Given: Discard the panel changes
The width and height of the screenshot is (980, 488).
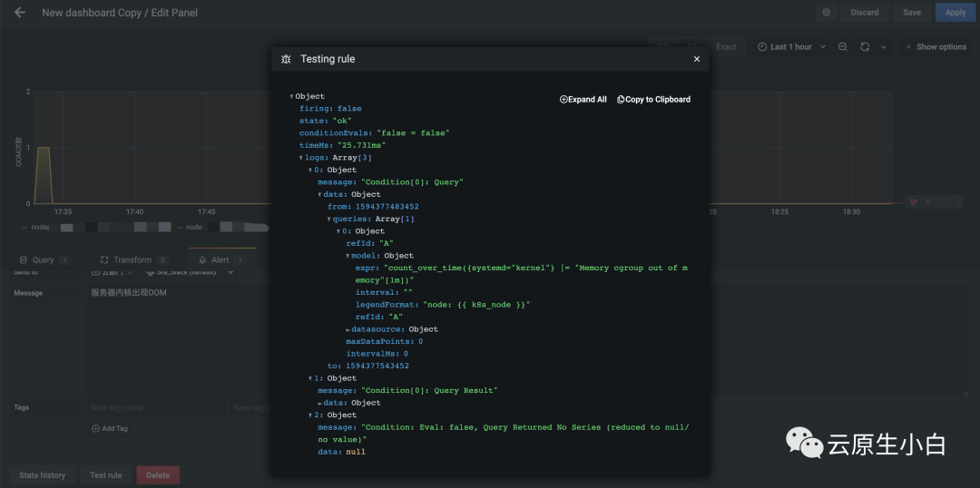Looking at the screenshot, I should 865,13.
